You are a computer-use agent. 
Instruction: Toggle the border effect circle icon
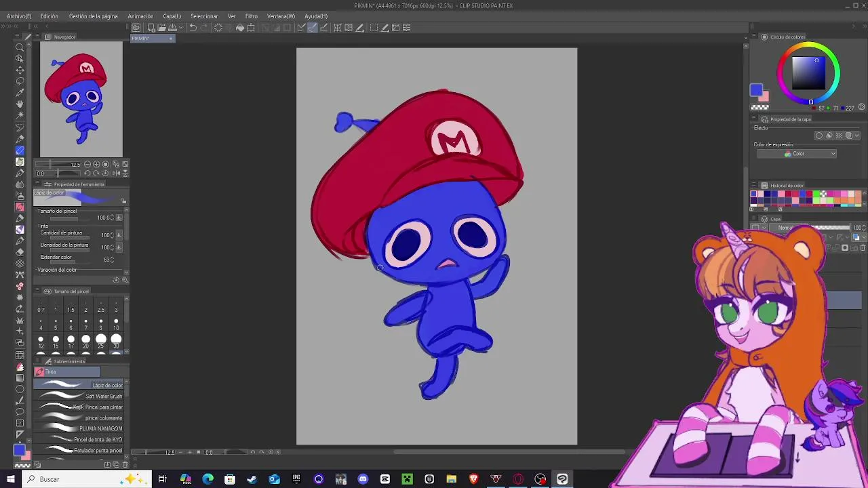pos(818,136)
